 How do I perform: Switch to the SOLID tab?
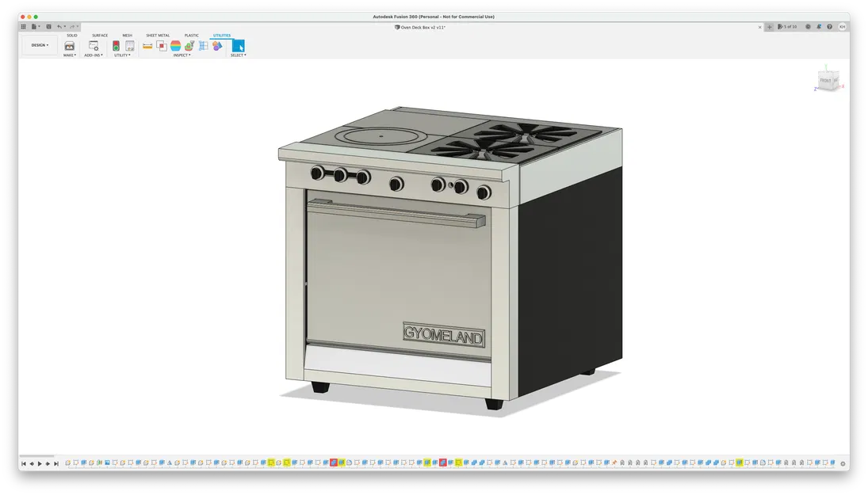[72, 36]
